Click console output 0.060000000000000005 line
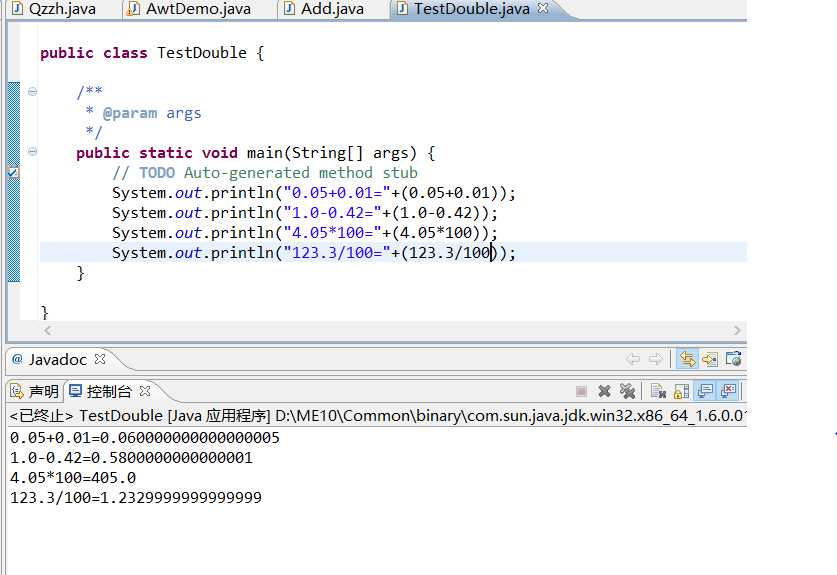The width and height of the screenshot is (837, 575). point(145,438)
